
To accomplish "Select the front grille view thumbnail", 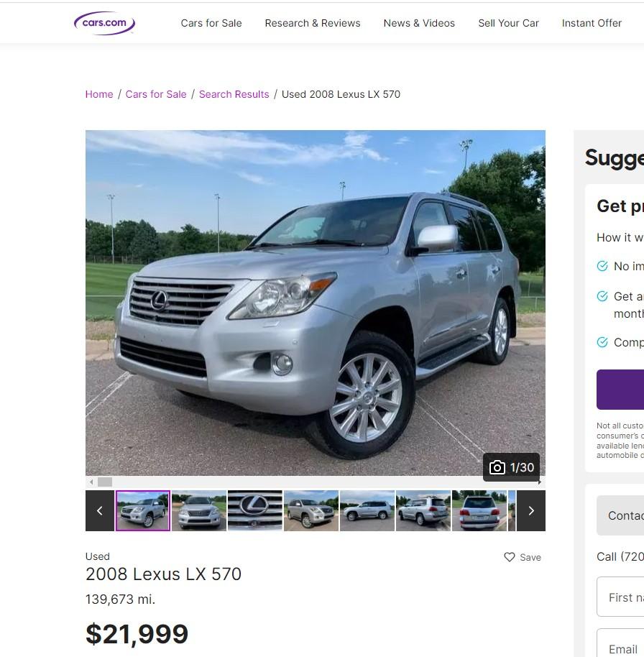I will pyautogui.click(x=199, y=511).
